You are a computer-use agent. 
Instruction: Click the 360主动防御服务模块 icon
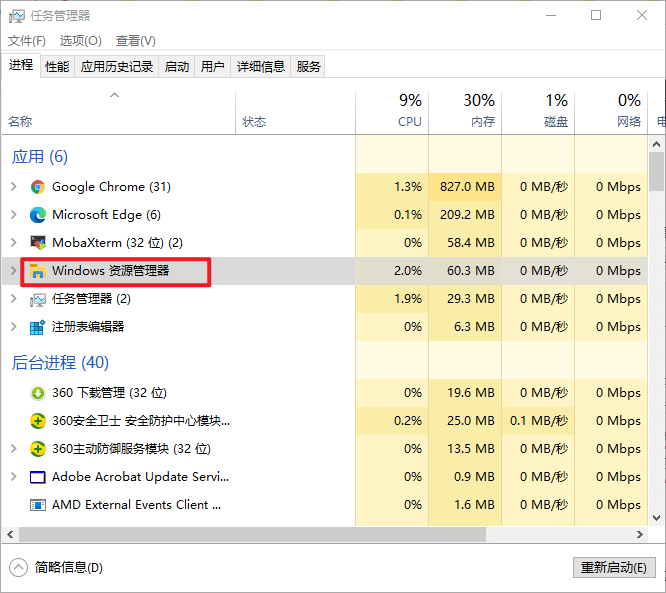pos(37,449)
